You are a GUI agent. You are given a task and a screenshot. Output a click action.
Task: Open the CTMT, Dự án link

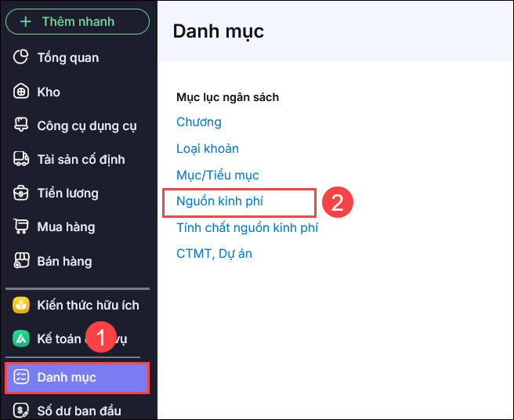click(214, 254)
